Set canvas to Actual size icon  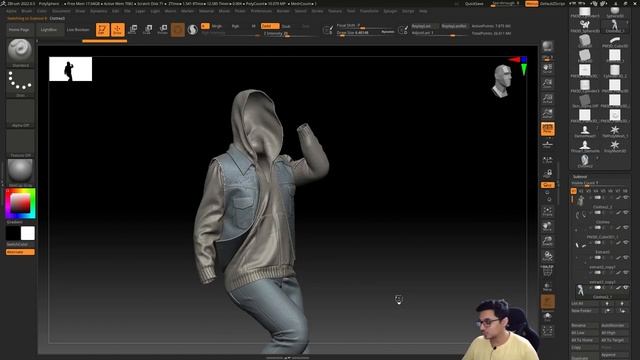coord(547,98)
